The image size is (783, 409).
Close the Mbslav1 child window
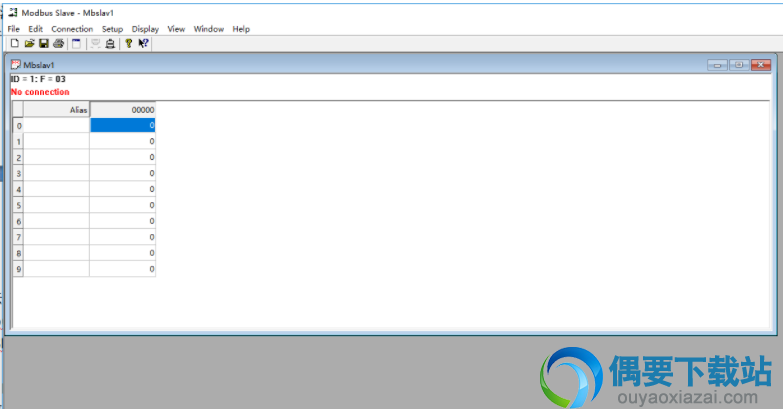(x=761, y=65)
